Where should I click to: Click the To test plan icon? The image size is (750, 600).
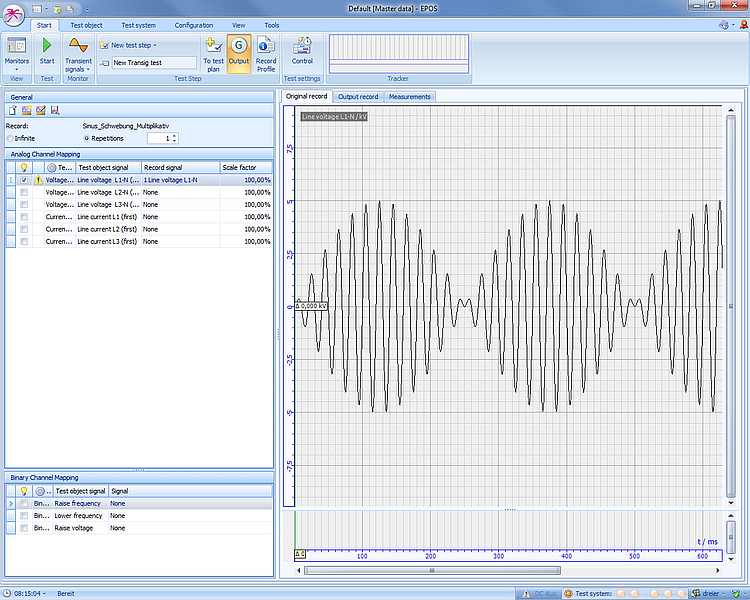213,45
